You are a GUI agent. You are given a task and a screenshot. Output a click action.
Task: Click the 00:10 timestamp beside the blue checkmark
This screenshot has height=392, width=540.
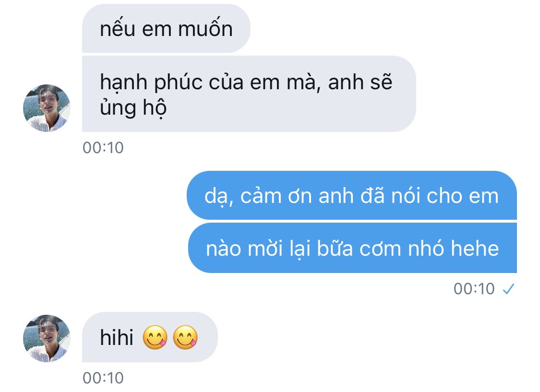pos(474,289)
